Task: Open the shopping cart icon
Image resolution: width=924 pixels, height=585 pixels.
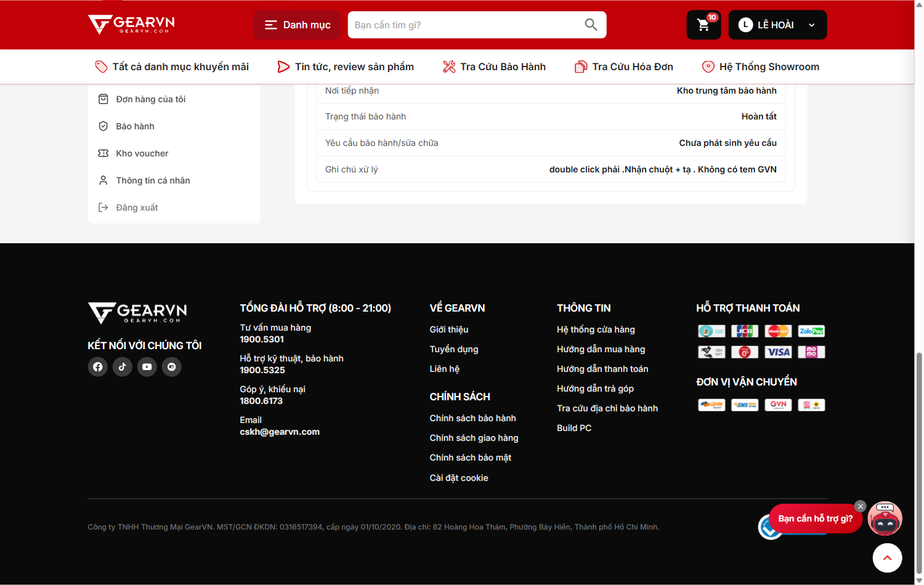Action: (703, 25)
